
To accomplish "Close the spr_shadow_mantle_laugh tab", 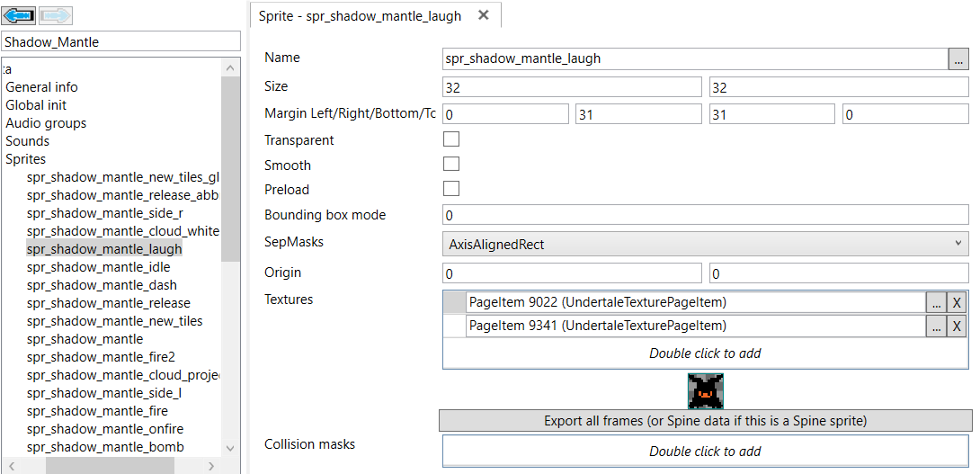I will 483,15.
